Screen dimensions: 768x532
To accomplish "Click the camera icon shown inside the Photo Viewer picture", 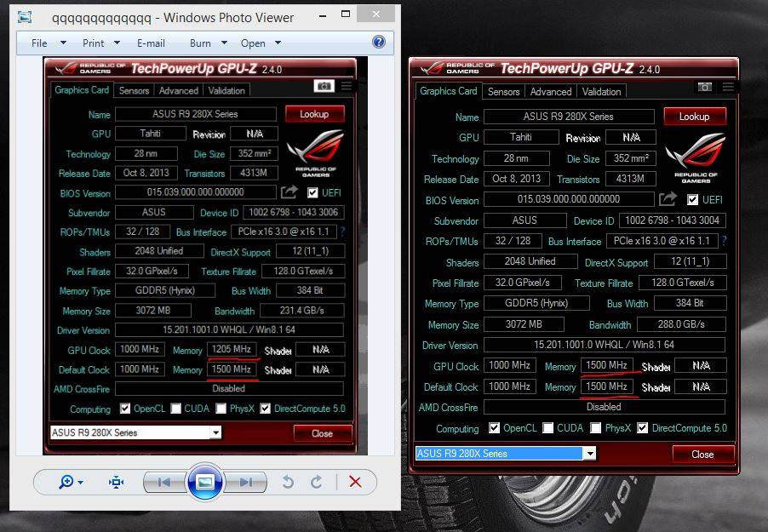I will point(324,86).
